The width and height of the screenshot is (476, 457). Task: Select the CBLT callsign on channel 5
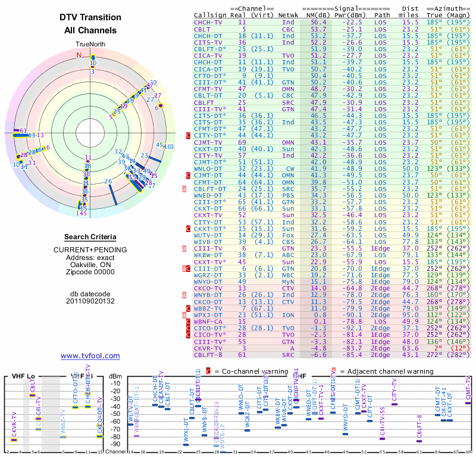202,29
